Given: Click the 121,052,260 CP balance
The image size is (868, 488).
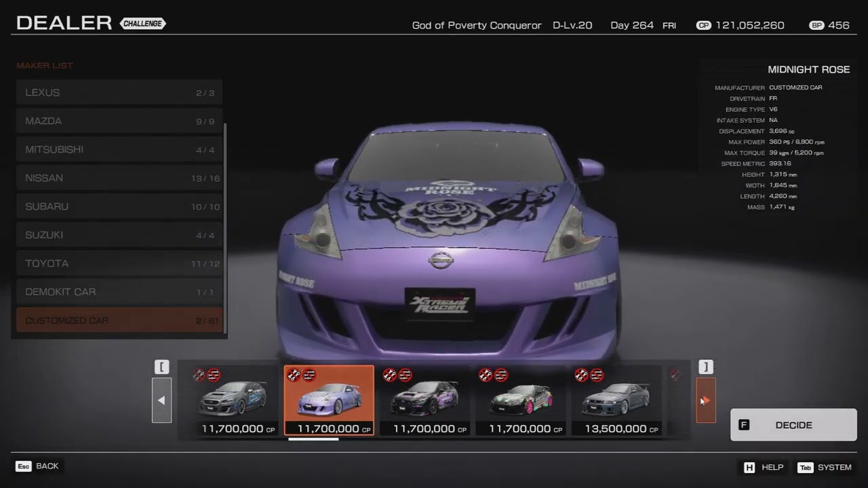Looking at the screenshot, I should click(x=749, y=25).
